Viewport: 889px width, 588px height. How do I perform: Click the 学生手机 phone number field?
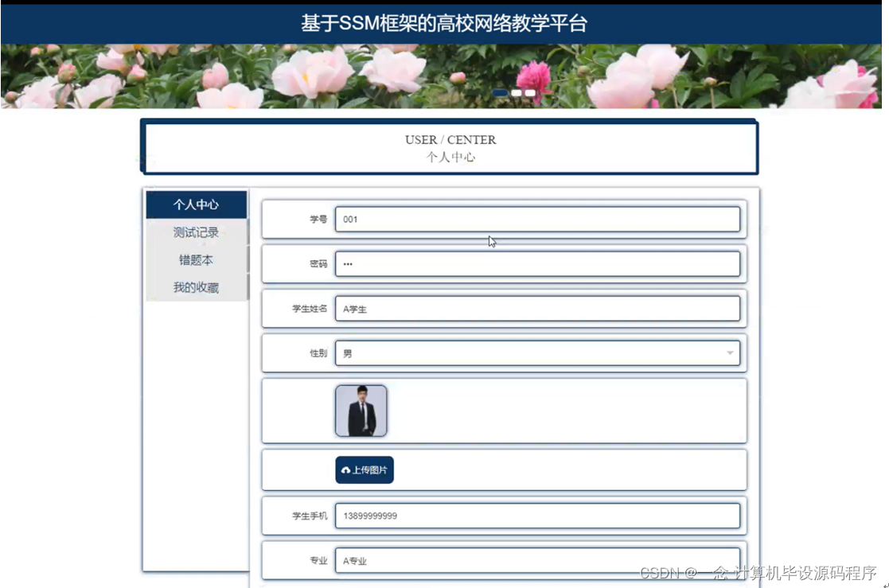[539, 516]
